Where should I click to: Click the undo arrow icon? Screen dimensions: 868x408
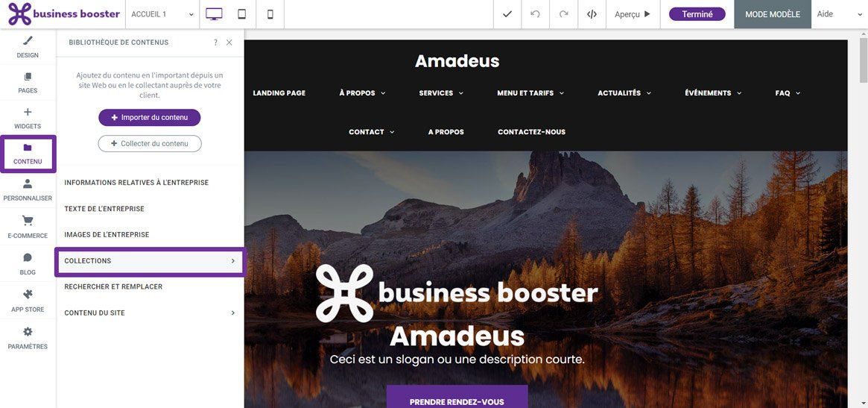click(x=535, y=14)
